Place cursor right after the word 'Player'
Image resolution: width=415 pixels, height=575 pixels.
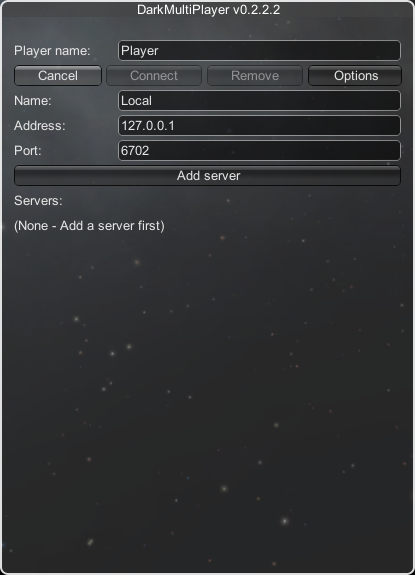click(x=159, y=51)
